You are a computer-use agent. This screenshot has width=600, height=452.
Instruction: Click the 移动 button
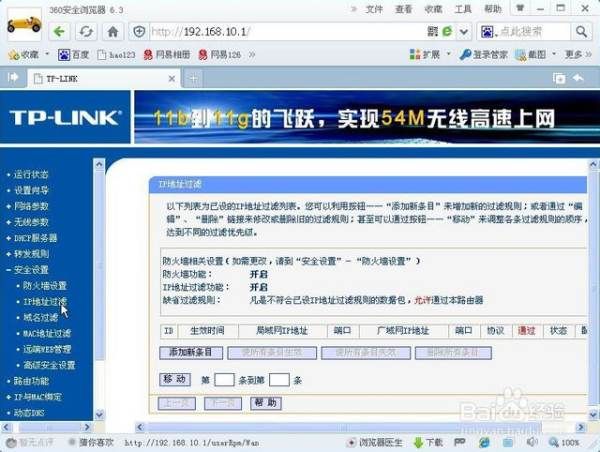[x=175, y=379]
